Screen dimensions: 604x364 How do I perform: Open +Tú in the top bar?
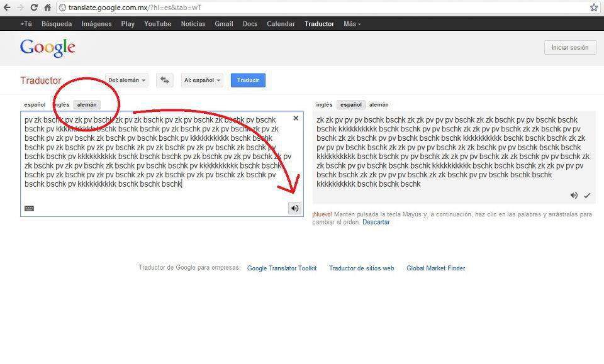tap(26, 24)
